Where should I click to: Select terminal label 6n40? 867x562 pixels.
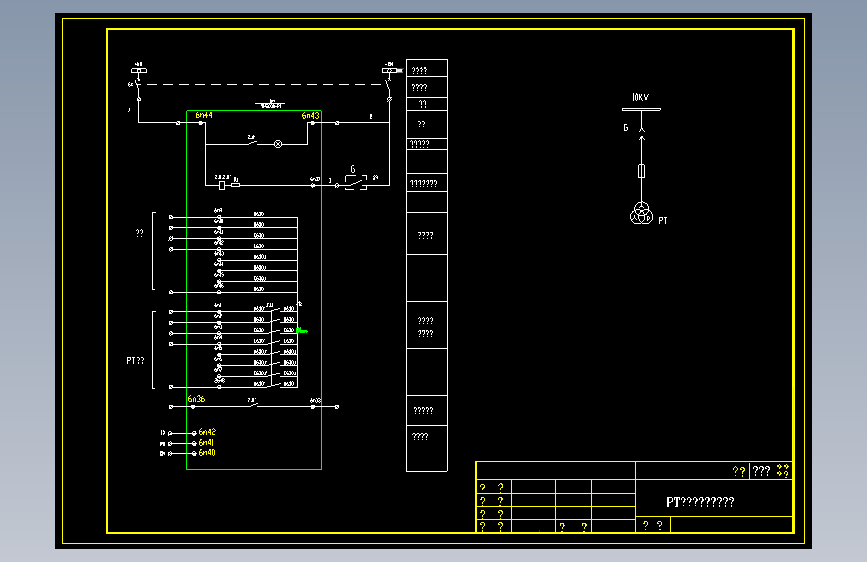coord(207,452)
